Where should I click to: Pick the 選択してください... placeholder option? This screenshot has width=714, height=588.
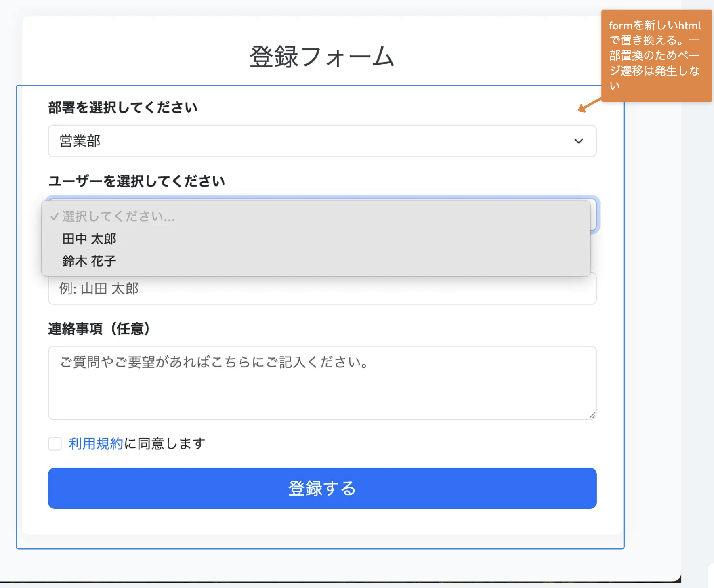(x=118, y=217)
